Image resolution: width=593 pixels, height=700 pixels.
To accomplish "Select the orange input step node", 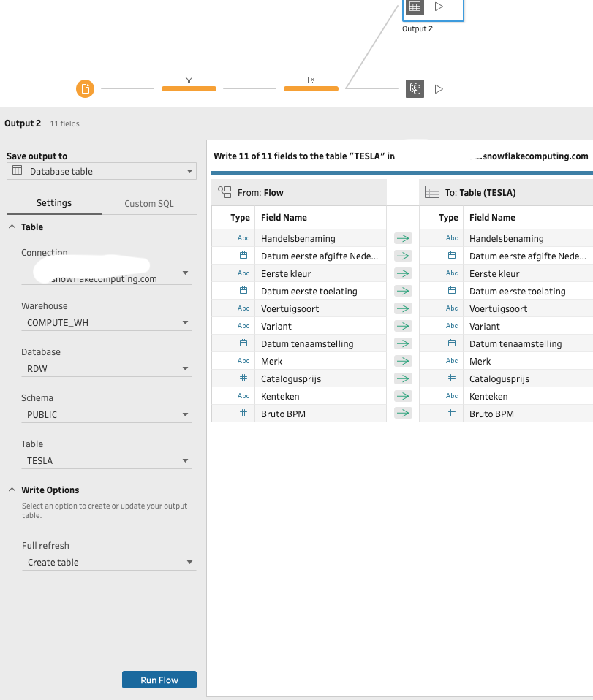I will pyautogui.click(x=86, y=88).
